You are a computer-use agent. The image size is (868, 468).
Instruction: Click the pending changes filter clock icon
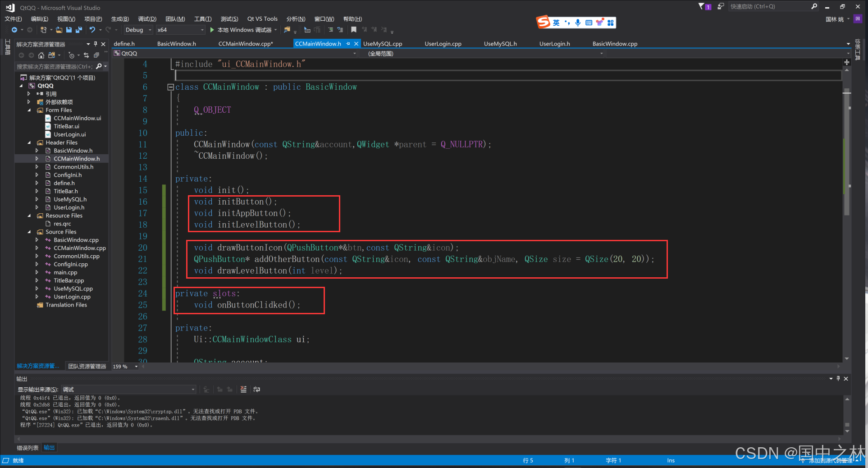(71, 55)
